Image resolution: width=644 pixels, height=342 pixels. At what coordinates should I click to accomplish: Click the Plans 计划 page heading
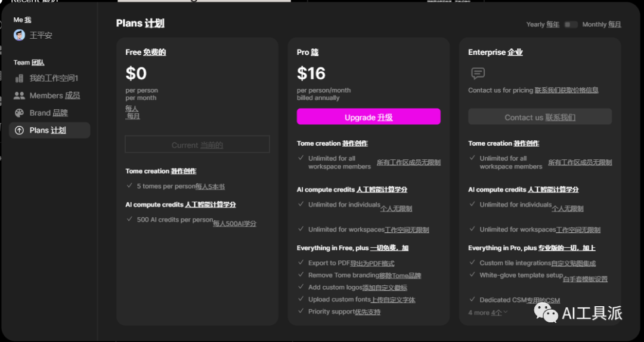tap(140, 23)
